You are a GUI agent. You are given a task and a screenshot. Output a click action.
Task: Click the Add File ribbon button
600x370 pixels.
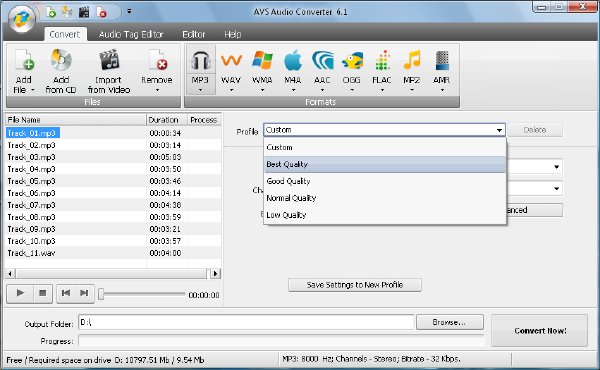(x=24, y=72)
